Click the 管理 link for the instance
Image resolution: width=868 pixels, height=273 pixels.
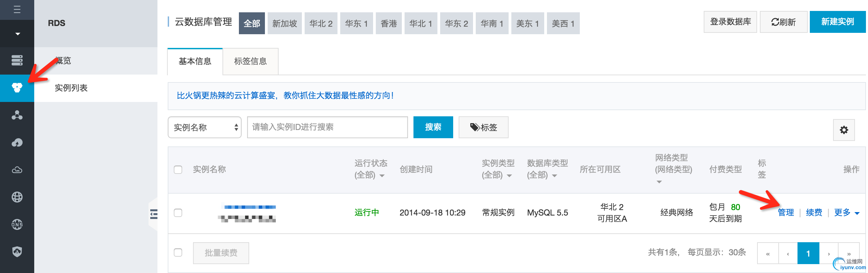786,213
